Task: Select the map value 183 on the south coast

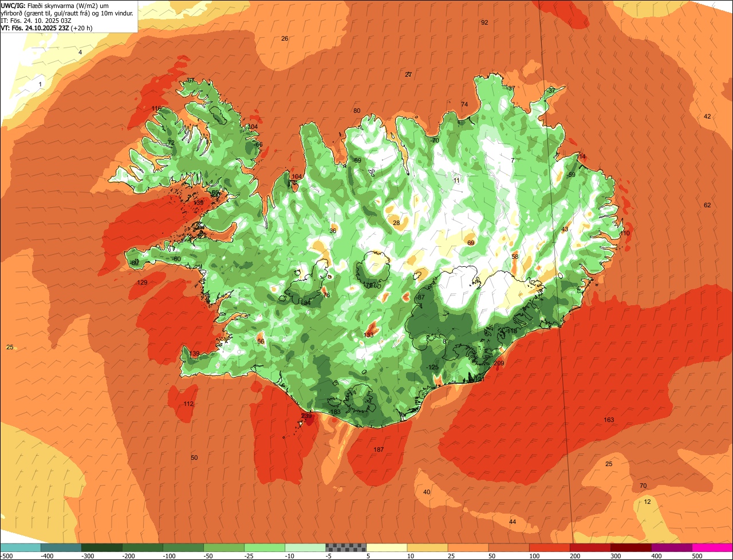Action: 336,412
